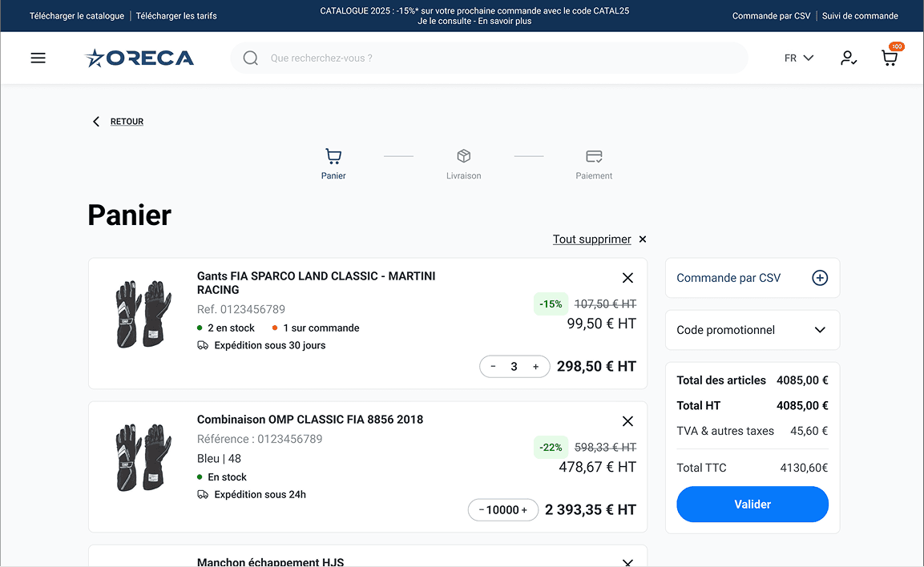Click the RETOUR link
This screenshot has height=567, width=924.
click(x=127, y=121)
